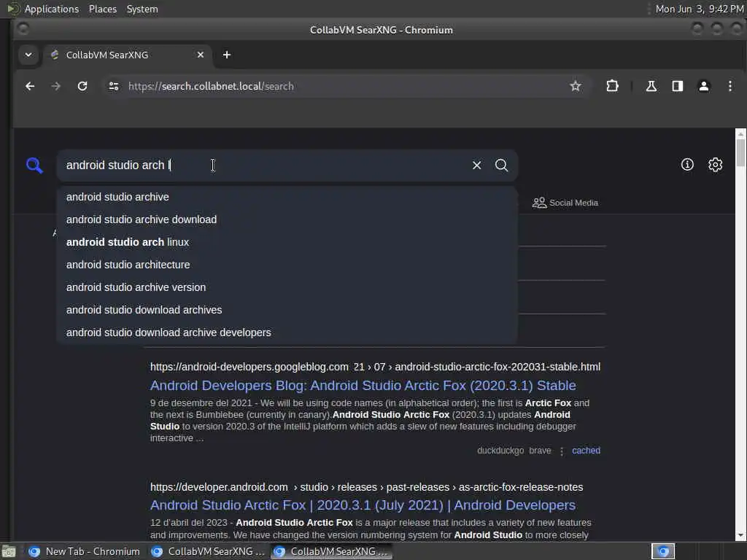Switch to Social Media category
The image size is (747, 560).
click(565, 203)
